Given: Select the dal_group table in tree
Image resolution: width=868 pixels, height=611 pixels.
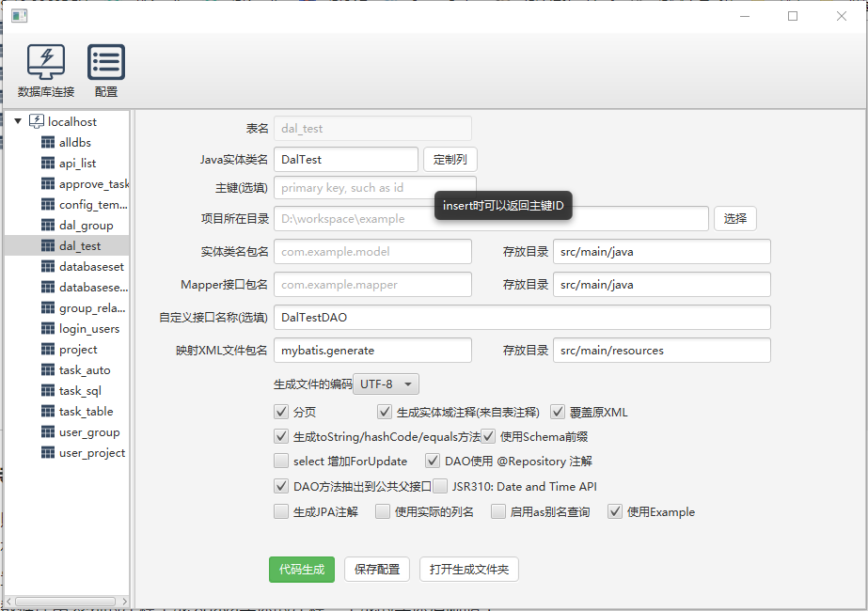Looking at the screenshot, I should [x=67, y=225].
